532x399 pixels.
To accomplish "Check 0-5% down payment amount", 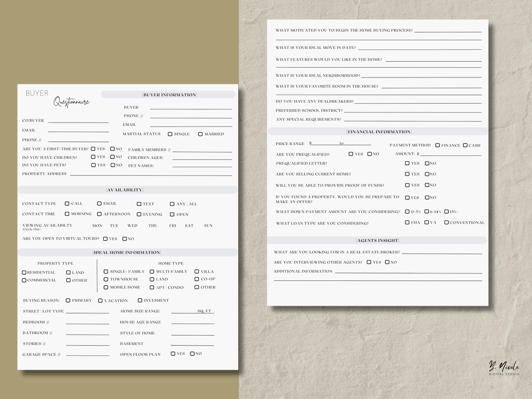I will pyautogui.click(x=407, y=212).
